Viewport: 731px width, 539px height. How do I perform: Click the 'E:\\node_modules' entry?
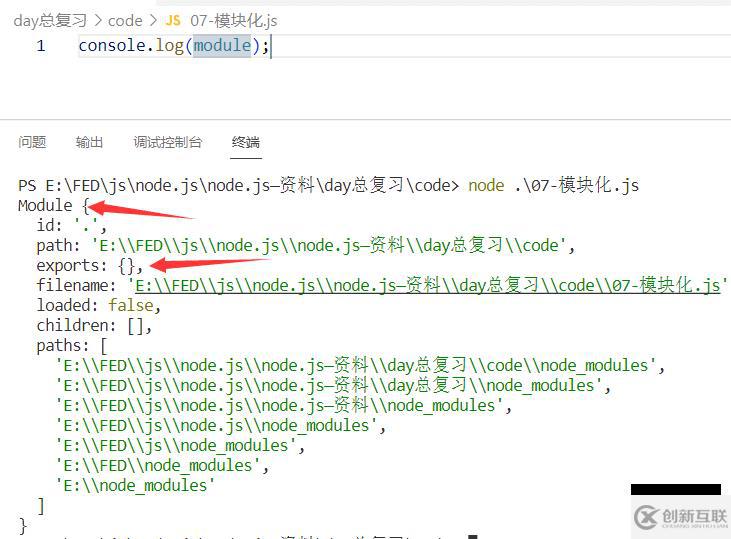pyautogui.click(x=135, y=485)
